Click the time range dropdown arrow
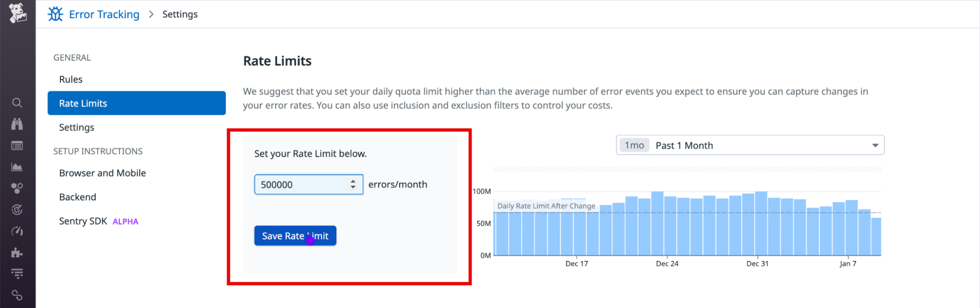 [x=875, y=146]
